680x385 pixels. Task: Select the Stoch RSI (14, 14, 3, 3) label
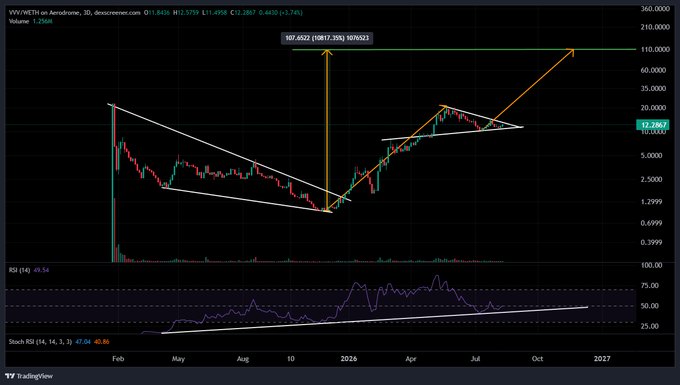[40, 342]
